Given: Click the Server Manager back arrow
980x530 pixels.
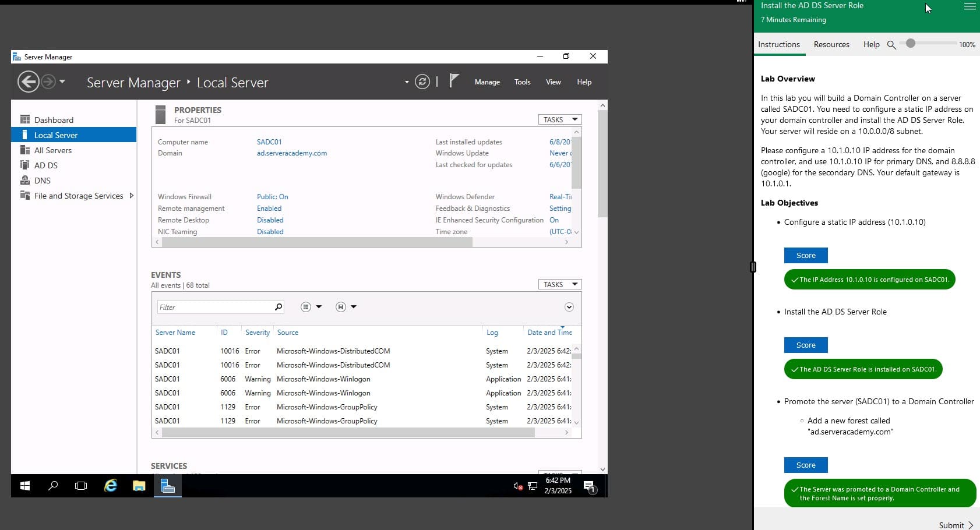Looking at the screenshot, I should tap(28, 82).
